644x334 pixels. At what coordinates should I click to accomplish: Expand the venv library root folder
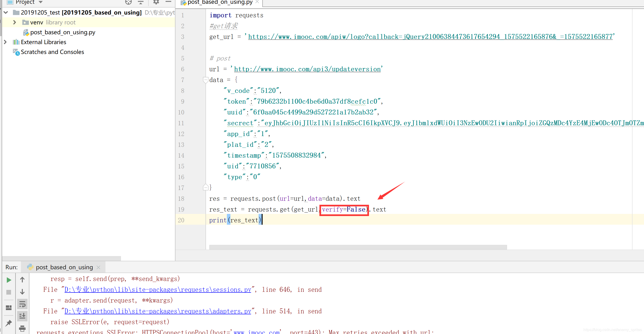coord(15,23)
